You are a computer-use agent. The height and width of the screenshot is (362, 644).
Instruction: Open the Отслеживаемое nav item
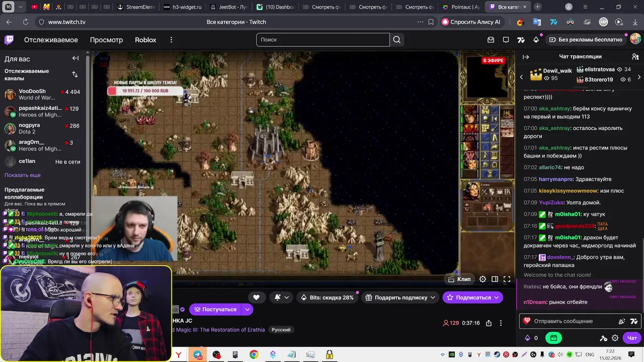51,40
